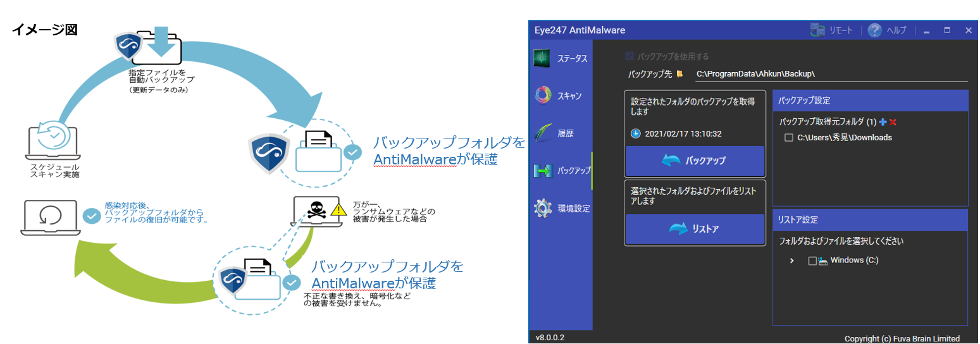Start backup with the large バックアップ button
The height and width of the screenshot is (344, 980).
(x=695, y=161)
